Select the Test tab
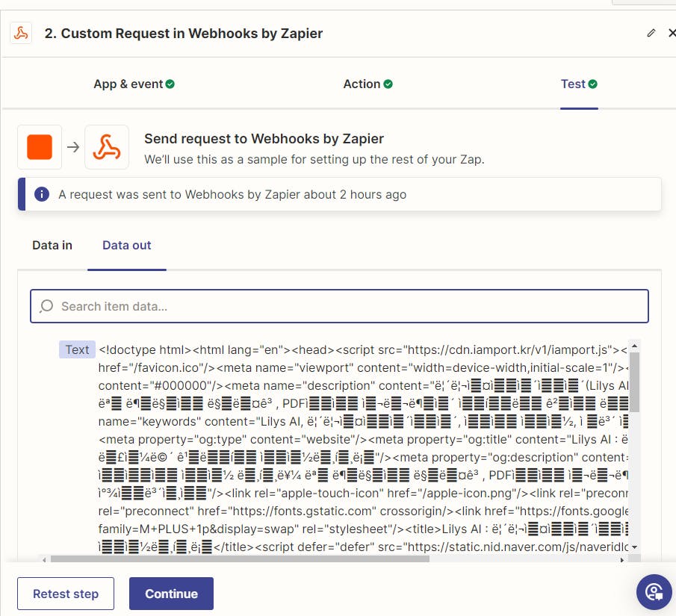 pos(573,84)
